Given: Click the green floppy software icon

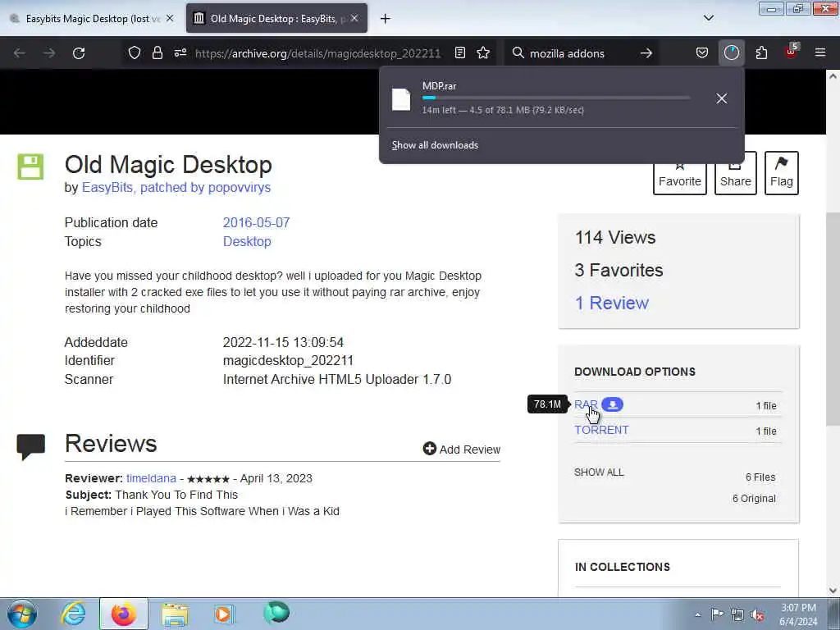Looking at the screenshot, I should tap(30, 167).
